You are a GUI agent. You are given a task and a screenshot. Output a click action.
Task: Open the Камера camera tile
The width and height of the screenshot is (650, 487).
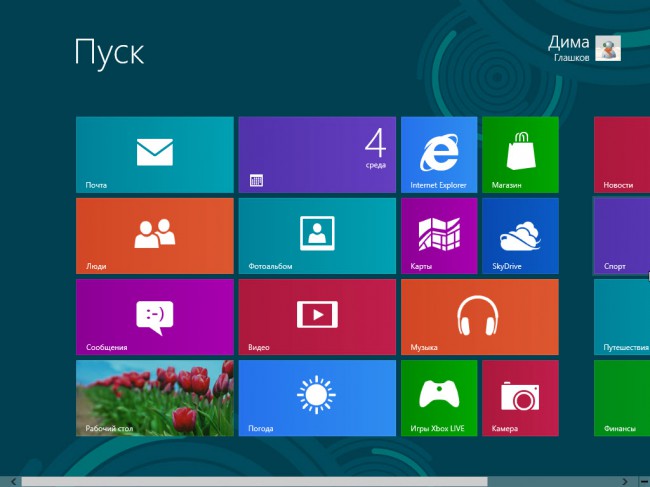(x=520, y=398)
